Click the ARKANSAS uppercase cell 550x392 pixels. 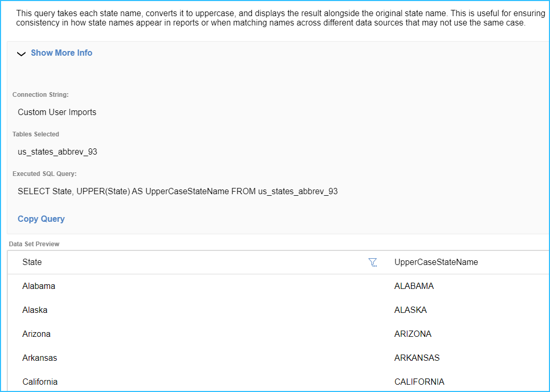pyautogui.click(x=417, y=358)
